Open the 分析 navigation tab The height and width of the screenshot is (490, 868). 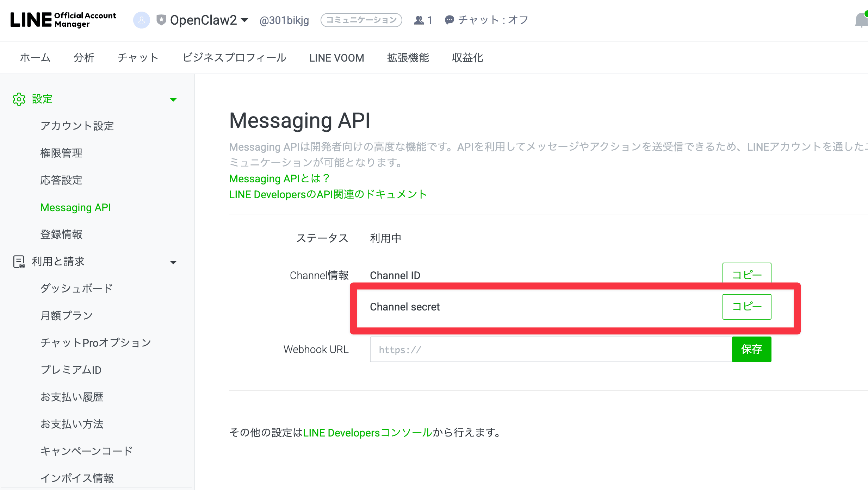pyautogui.click(x=84, y=58)
